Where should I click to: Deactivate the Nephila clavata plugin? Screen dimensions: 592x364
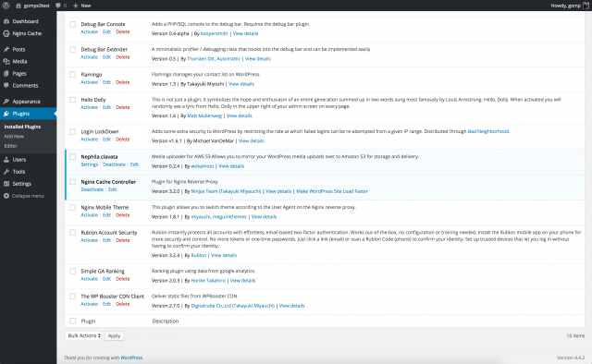(x=114, y=164)
